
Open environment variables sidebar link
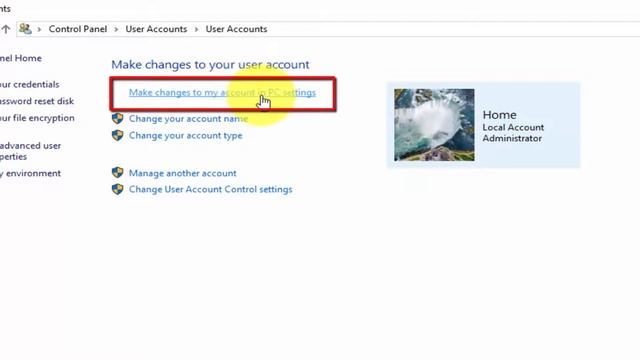pyautogui.click(x=30, y=173)
